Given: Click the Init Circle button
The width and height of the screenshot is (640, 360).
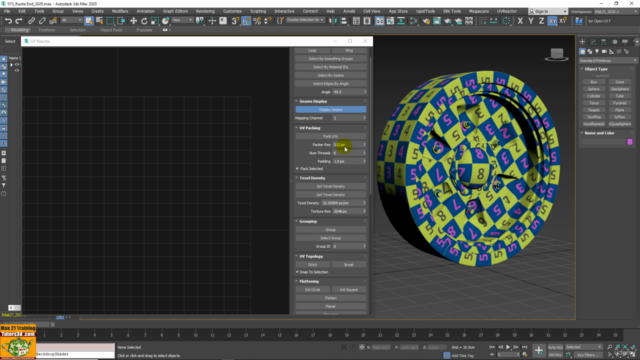Looking at the screenshot, I should [x=313, y=290].
